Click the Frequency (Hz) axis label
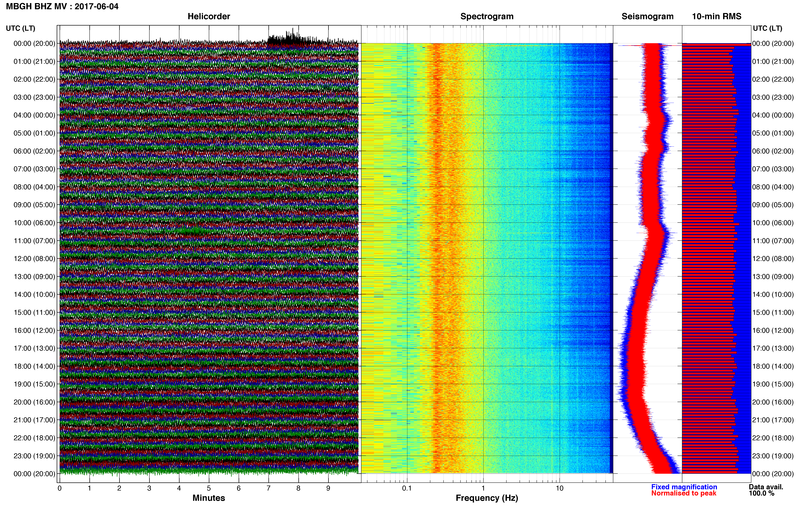Image resolution: width=812 pixels, height=508 pixels. (487, 498)
